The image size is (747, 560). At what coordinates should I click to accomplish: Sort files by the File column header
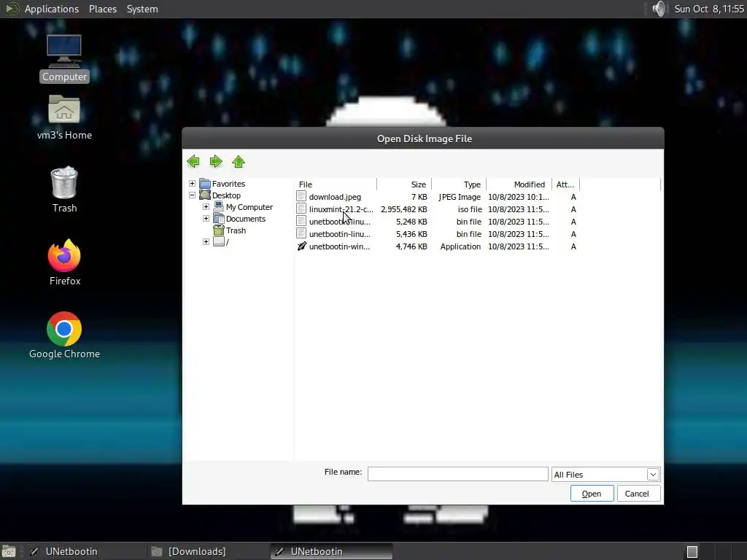(x=336, y=184)
